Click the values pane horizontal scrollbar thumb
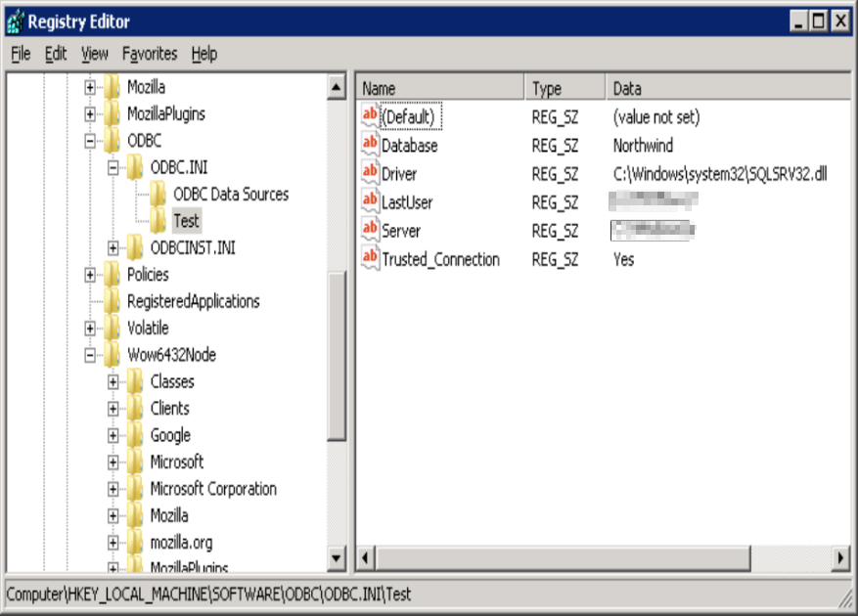The height and width of the screenshot is (616, 858). tap(563, 558)
